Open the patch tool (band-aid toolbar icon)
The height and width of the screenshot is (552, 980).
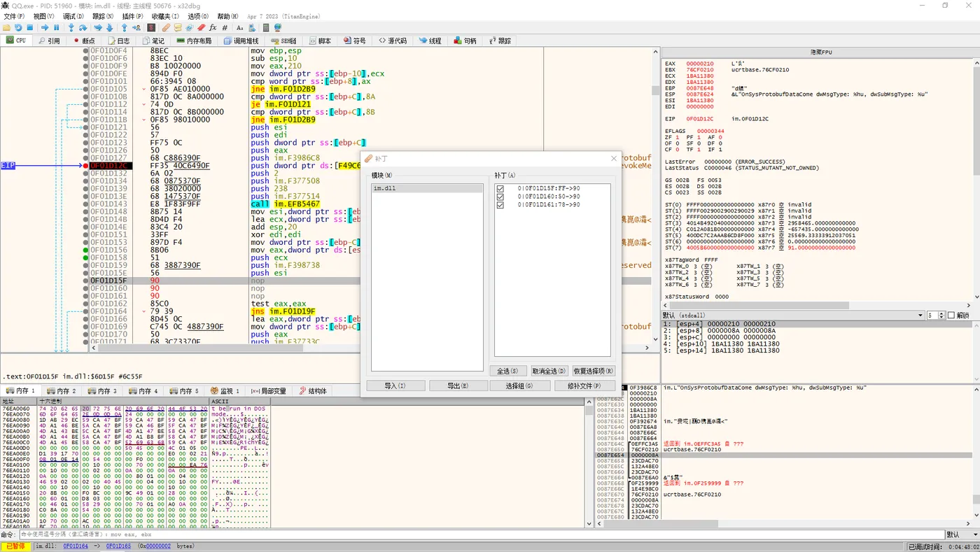click(165, 27)
